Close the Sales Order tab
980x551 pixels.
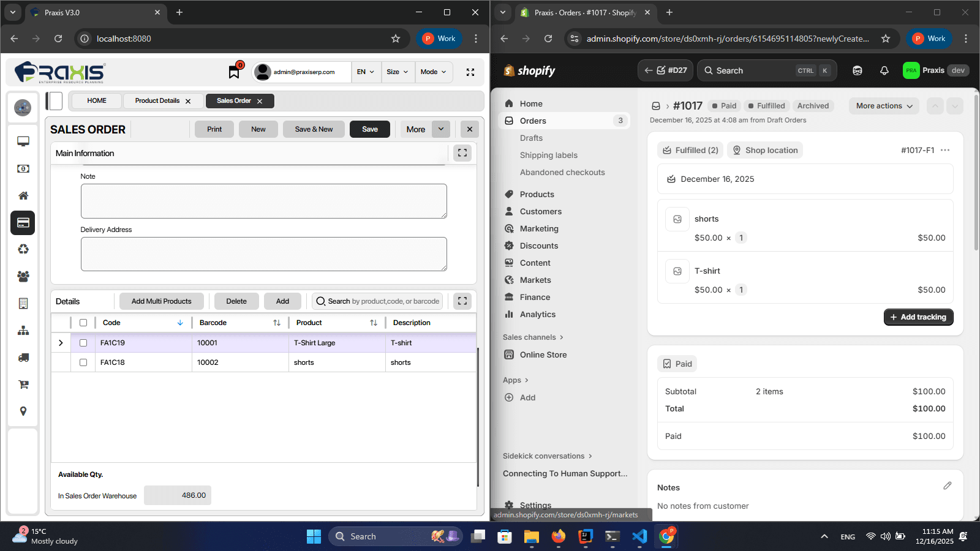point(260,101)
